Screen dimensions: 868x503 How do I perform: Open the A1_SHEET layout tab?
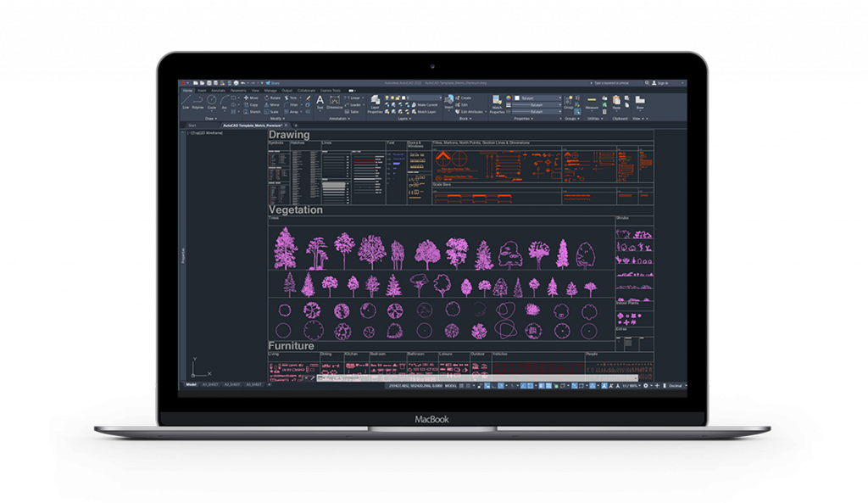[x=209, y=385]
